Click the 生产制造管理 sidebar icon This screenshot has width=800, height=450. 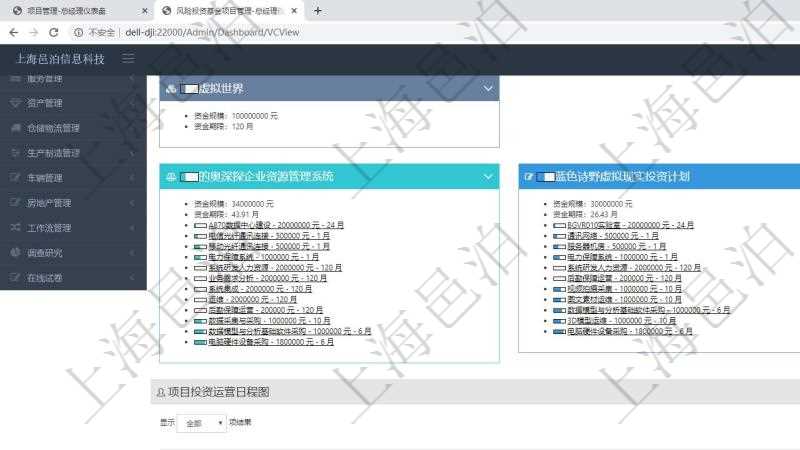point(15,153)
